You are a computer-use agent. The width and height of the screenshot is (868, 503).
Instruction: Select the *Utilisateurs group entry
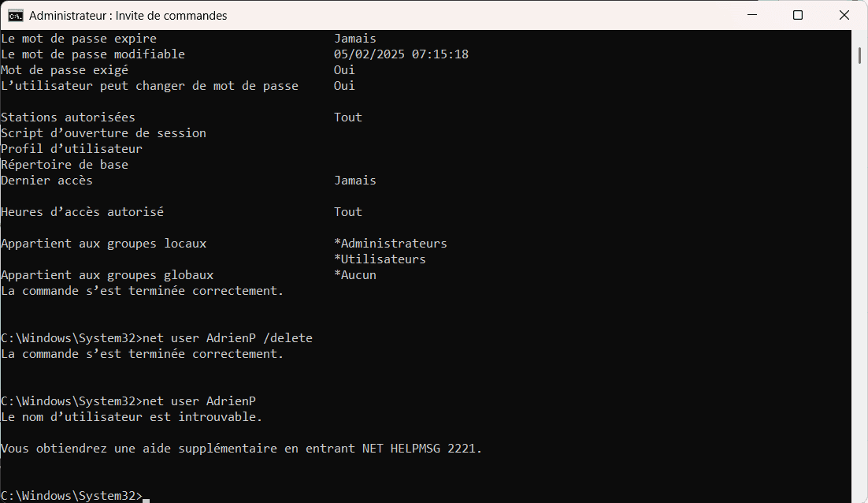[x=380, y=259]
